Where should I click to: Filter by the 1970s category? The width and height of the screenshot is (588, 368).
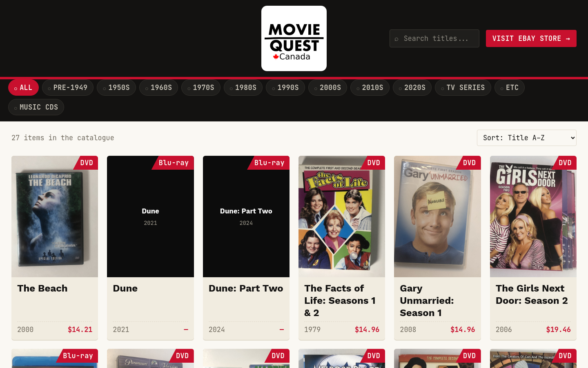click(x=201, y=88)
